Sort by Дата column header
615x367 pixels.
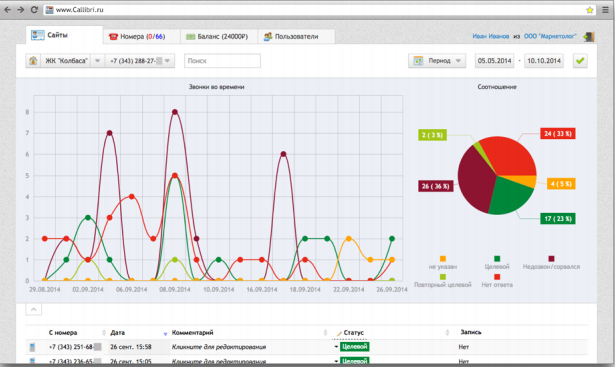117,332
